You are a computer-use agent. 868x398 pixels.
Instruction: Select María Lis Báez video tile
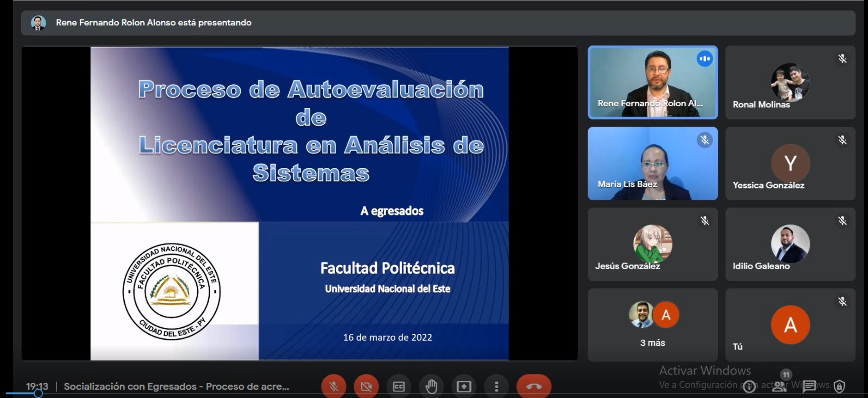653,164
